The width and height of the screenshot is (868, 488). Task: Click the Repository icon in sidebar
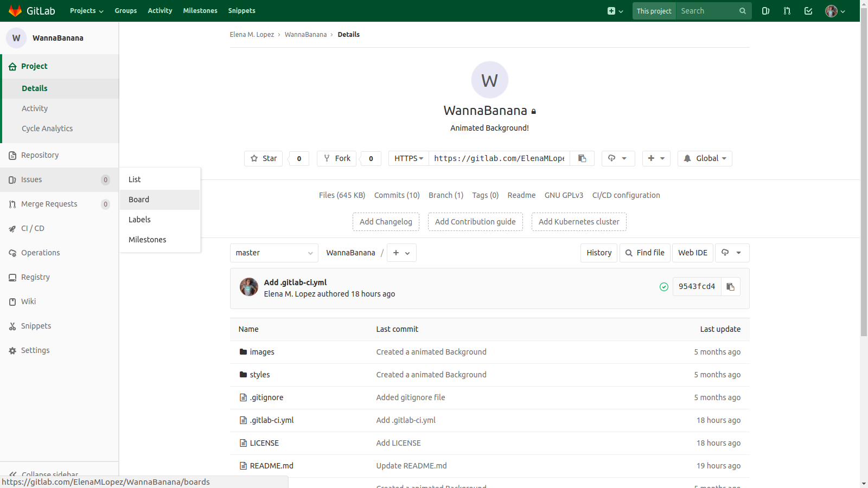(12, 155)
